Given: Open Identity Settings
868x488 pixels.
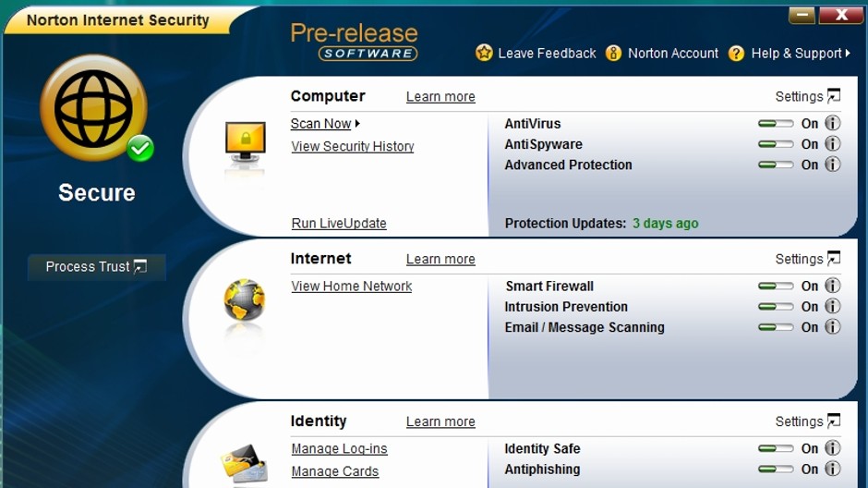Looking at the screenshot, I should (799, 421).
